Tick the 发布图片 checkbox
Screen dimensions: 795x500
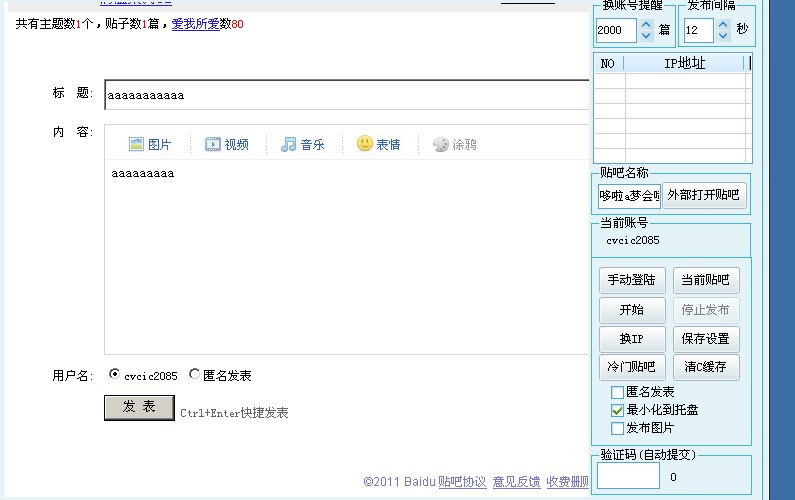click(617, 428)
